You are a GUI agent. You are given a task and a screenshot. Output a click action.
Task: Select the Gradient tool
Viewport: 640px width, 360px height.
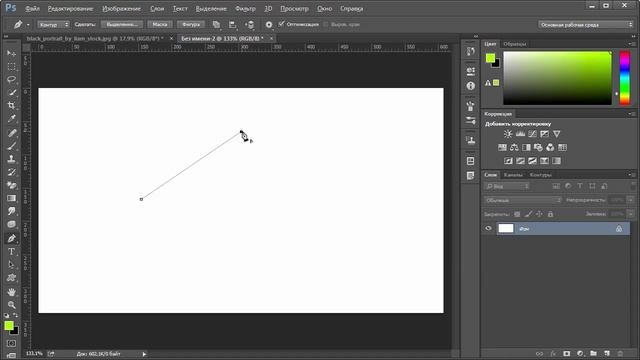(11, 198)
